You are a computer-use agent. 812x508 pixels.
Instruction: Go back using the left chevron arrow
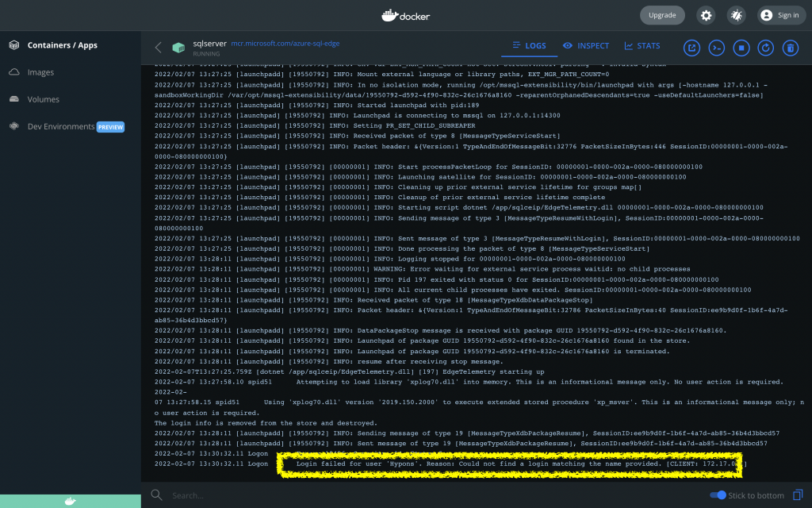(159, 48)
